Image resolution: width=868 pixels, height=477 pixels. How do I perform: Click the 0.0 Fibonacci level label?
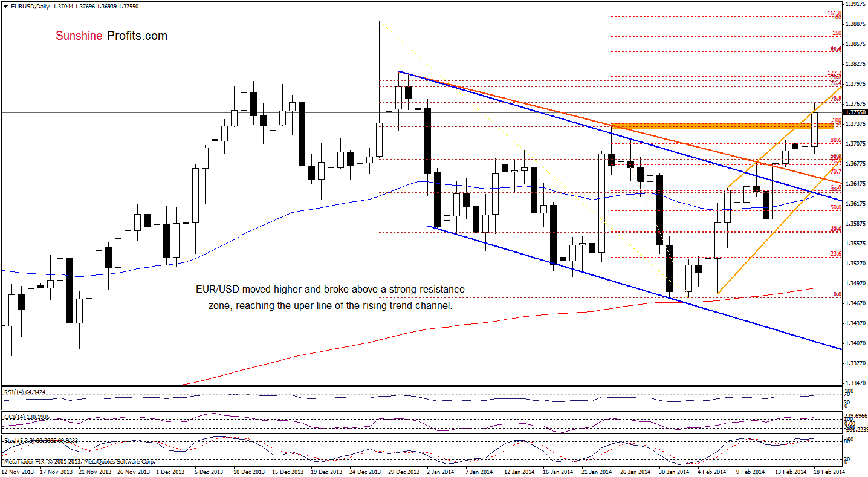pyautogui.click(x=837, y=294)
